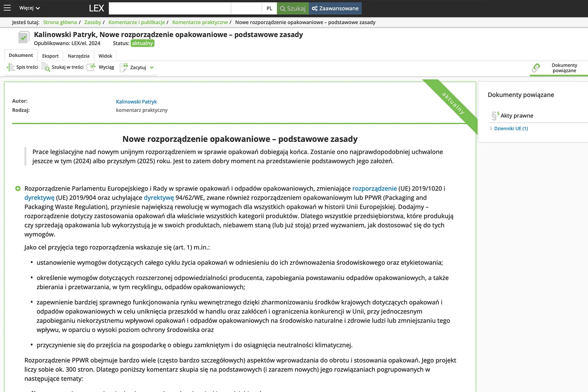Image resolution: width=588 pixels, height=392 pixels.
Task: Click the 'Jesteś tutaj:' breadcrumb label
Action: [x=26, y=22]
